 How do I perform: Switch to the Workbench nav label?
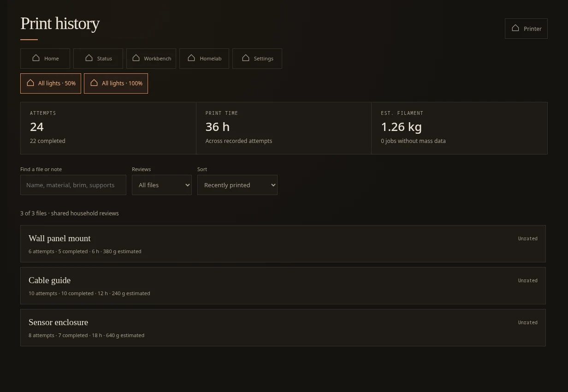tap(157, 59)
